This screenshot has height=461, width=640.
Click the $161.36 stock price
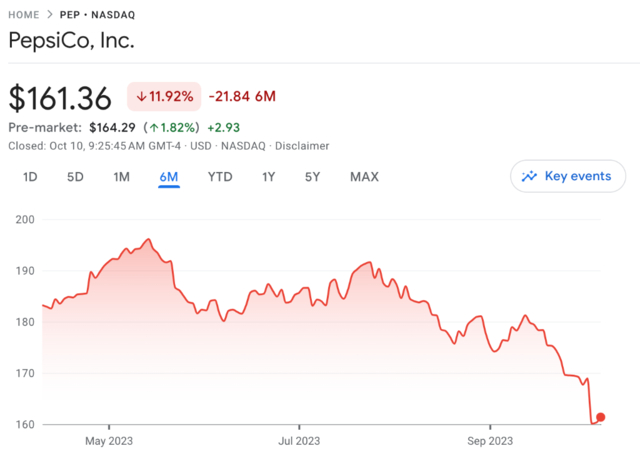[x=60, y=97]
